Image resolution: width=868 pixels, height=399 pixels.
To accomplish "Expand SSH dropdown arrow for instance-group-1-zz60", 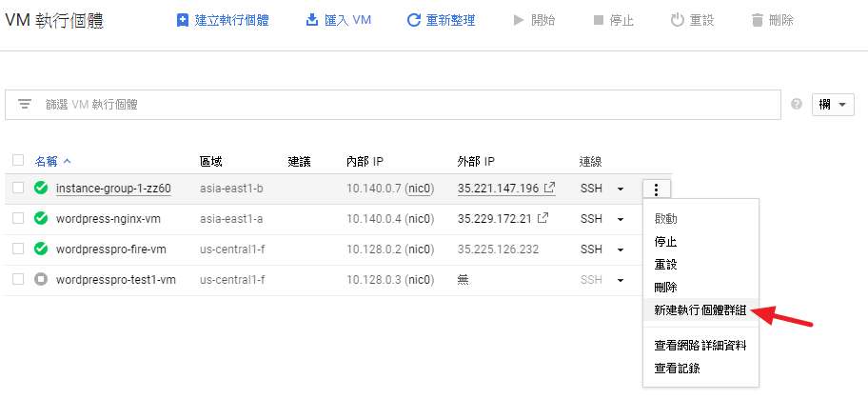I will [x=621, y=189].
